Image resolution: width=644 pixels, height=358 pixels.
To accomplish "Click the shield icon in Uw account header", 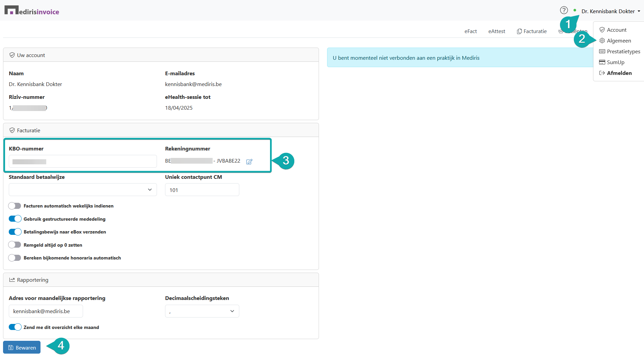I will (x=12, y=55).
